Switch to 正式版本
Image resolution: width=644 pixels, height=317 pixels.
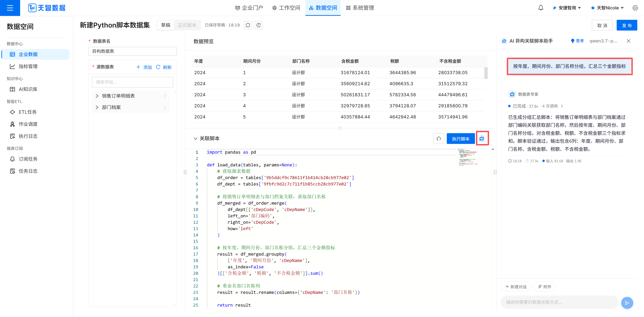[x=187, y=25]
